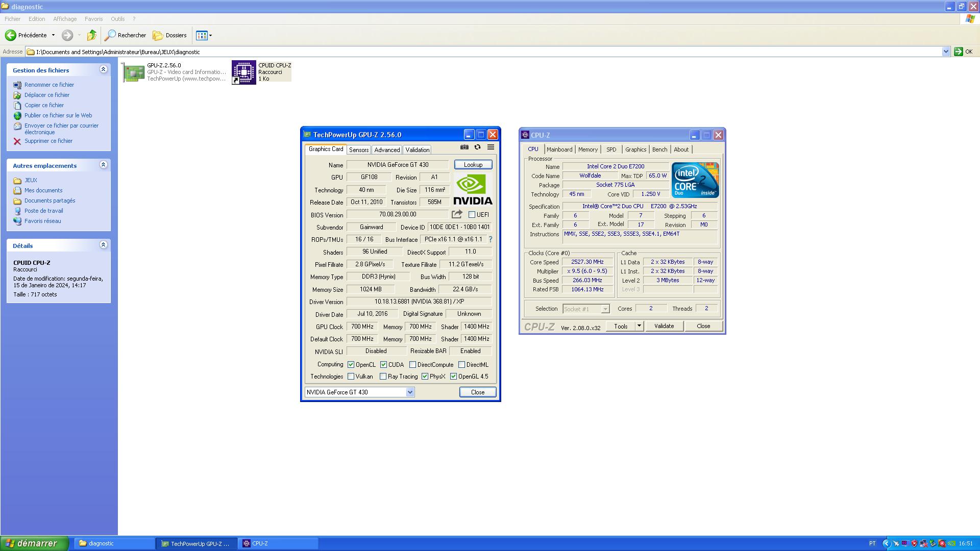Screen dimensions: 980x551
Task: Click the BIOS version share/export icon
Action: click(457, 214)
